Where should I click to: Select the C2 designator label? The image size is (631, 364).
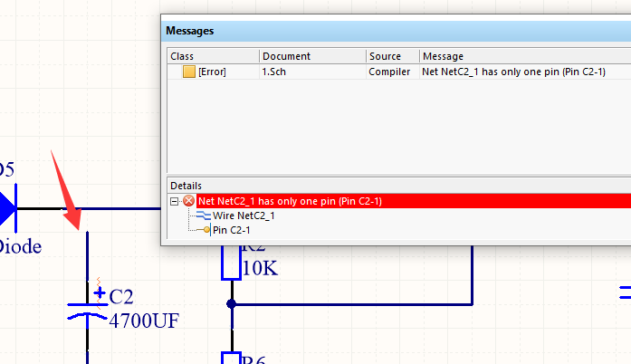click(x=120, y=297)
